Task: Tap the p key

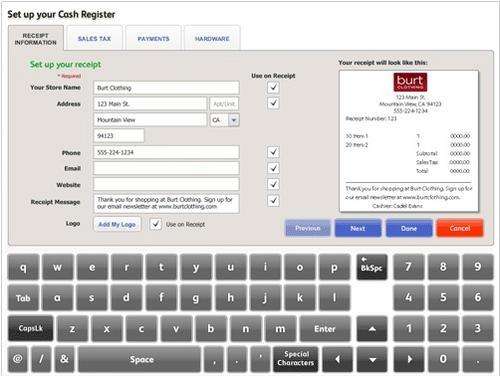Action: [334, 267]
